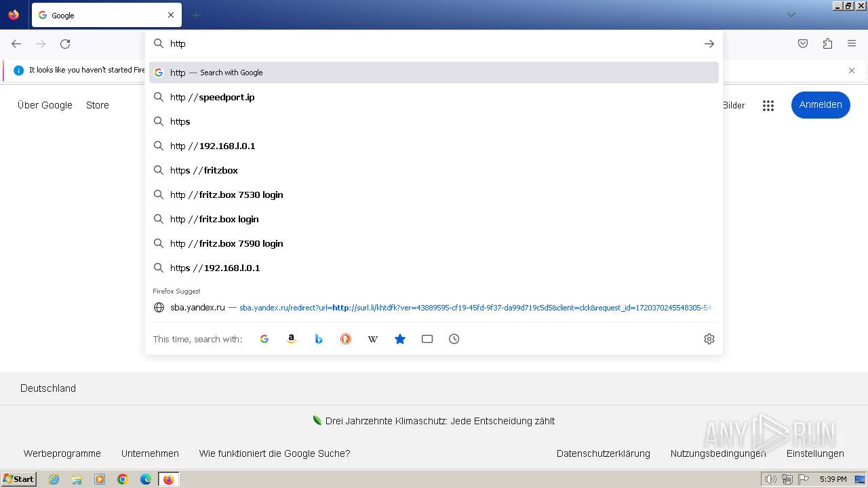Open Google Store link

click(98, 105)
